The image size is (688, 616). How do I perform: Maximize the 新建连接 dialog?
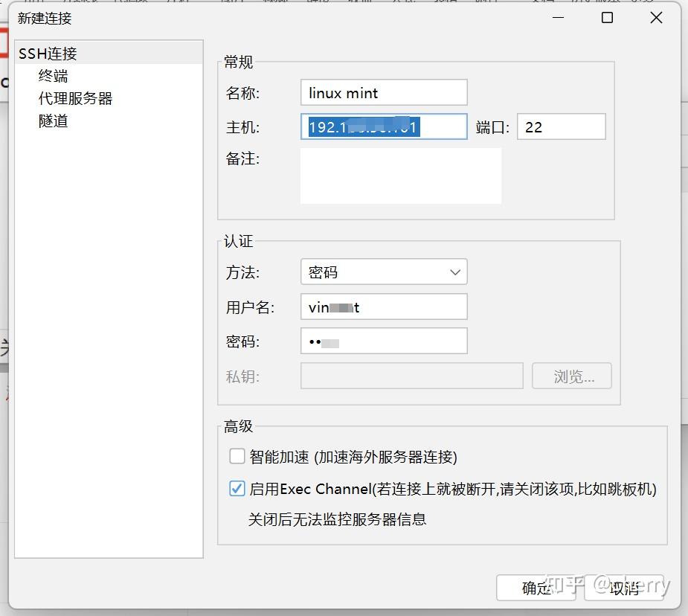coord(606,17)
